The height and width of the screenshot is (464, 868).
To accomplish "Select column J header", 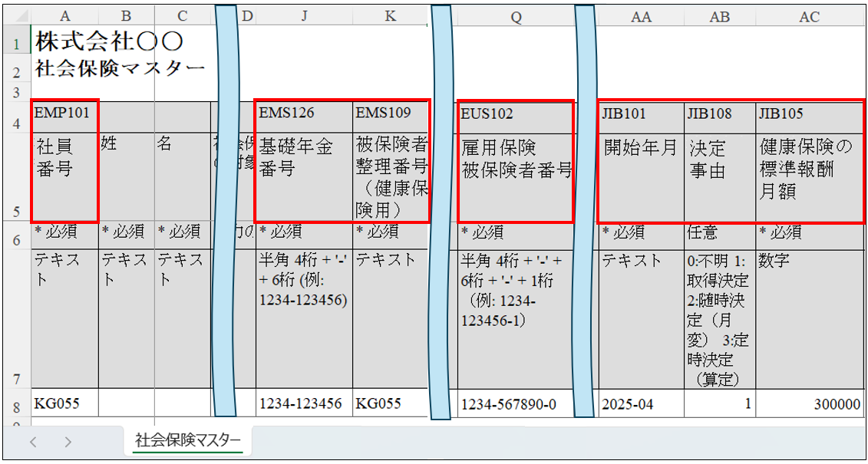I will 305,17.
